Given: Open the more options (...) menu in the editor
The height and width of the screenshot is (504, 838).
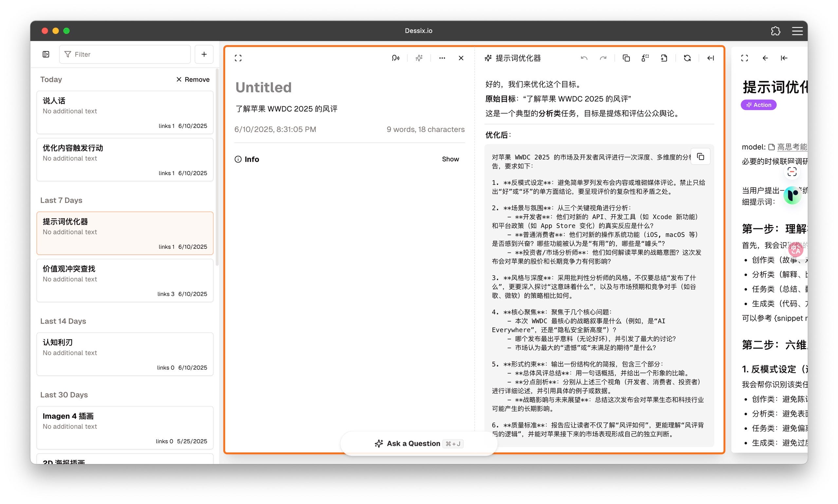Looking at the screenshot, I should click(442, 58).
